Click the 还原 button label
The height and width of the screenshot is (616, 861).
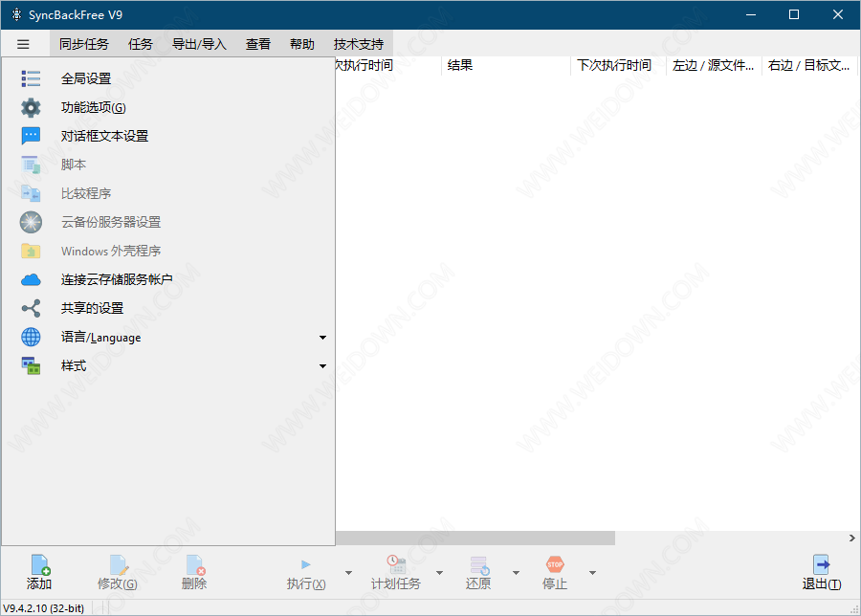pyautogui.click(x=478, y=583)
